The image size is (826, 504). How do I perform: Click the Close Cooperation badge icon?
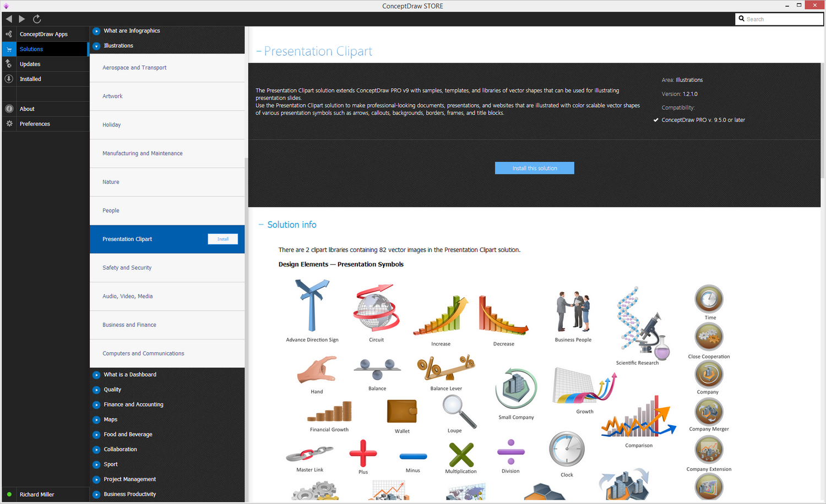coord(709,337)
